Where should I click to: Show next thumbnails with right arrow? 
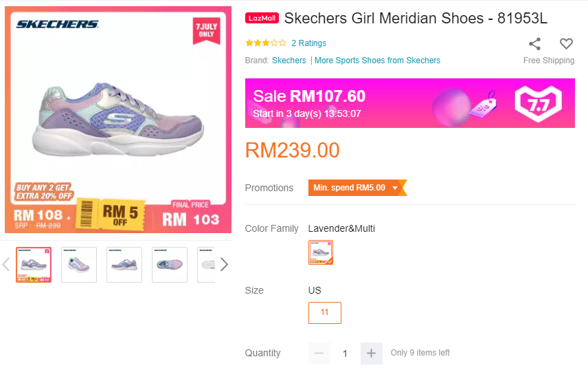coord(223,265)
